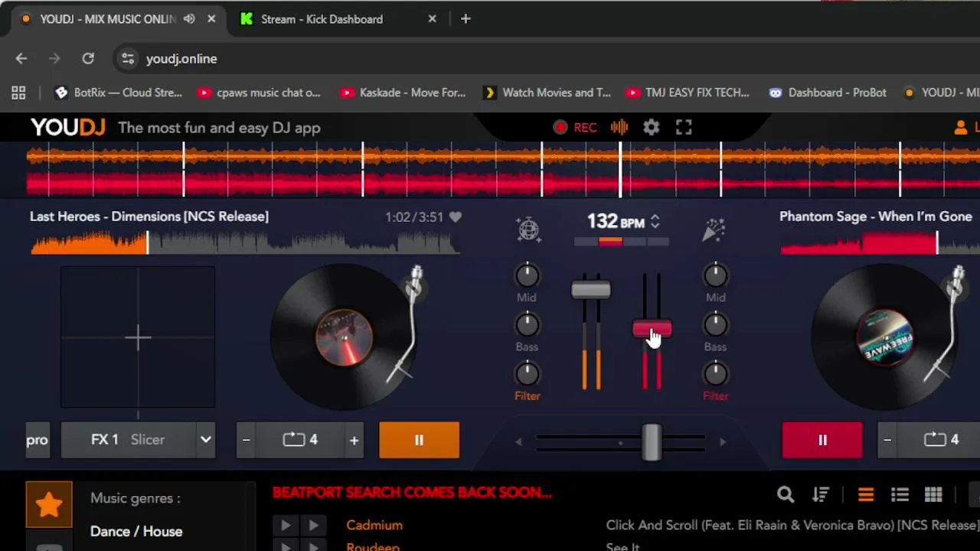This screenshot has height=551, width=980.
Task: Toggle the left deck 4-beat loop
Action: click(x=300, y=440)
